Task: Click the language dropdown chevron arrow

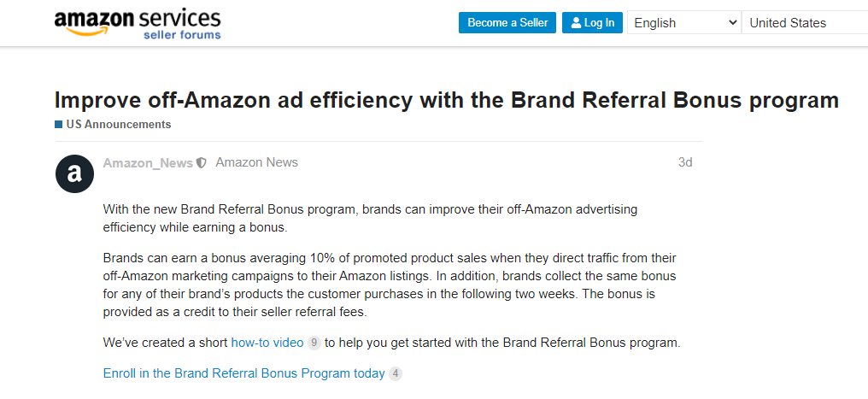Action: 732,23
